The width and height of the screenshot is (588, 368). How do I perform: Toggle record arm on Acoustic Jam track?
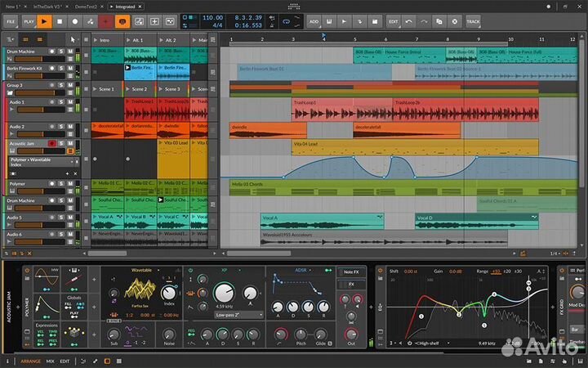(x=51, y=143)
